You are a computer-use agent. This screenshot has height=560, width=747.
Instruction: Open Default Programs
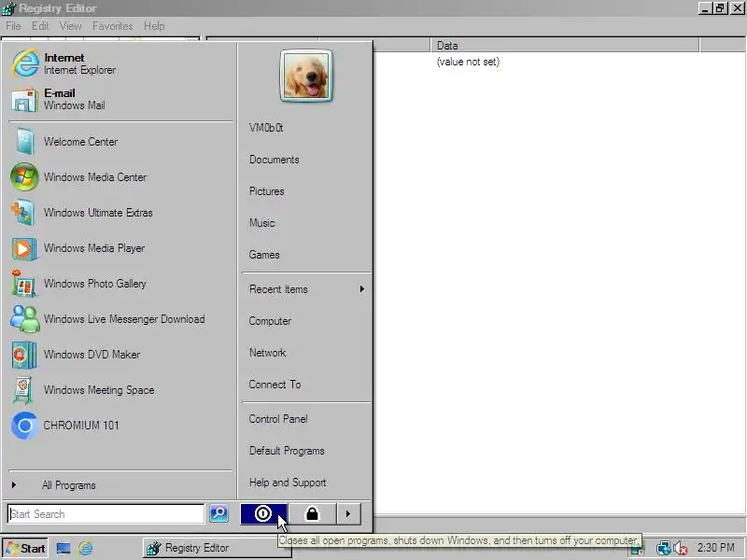(x=287, y=451)
